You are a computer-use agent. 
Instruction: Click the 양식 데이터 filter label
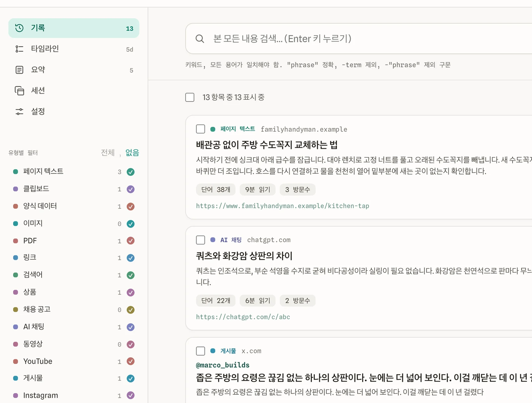[40, 206]
